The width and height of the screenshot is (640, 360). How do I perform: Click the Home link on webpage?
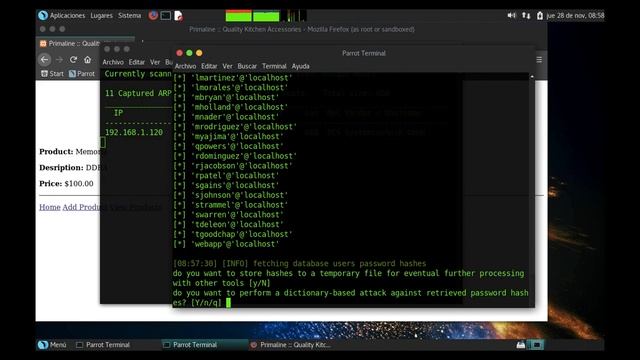coord(50,207)
